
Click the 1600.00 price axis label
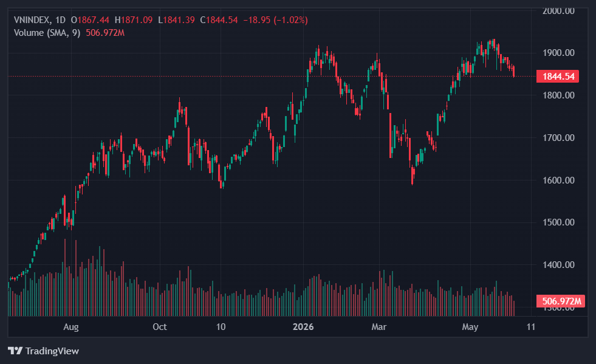click(x=558, y=180)
